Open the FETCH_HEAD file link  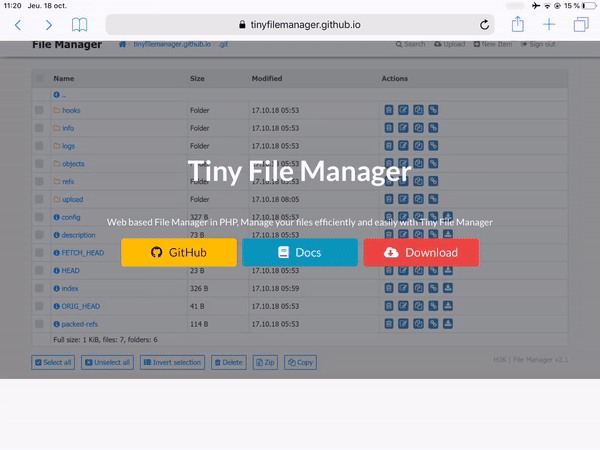(x=83, y=253)
